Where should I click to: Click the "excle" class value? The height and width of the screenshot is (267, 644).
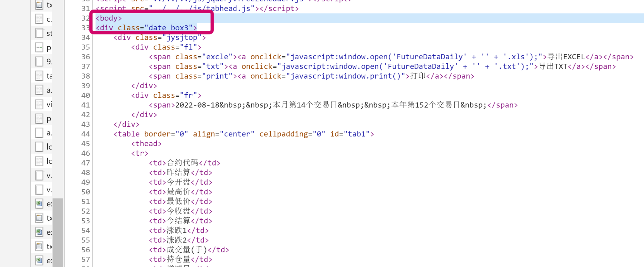pyautogui.click(x=217, y=57)
